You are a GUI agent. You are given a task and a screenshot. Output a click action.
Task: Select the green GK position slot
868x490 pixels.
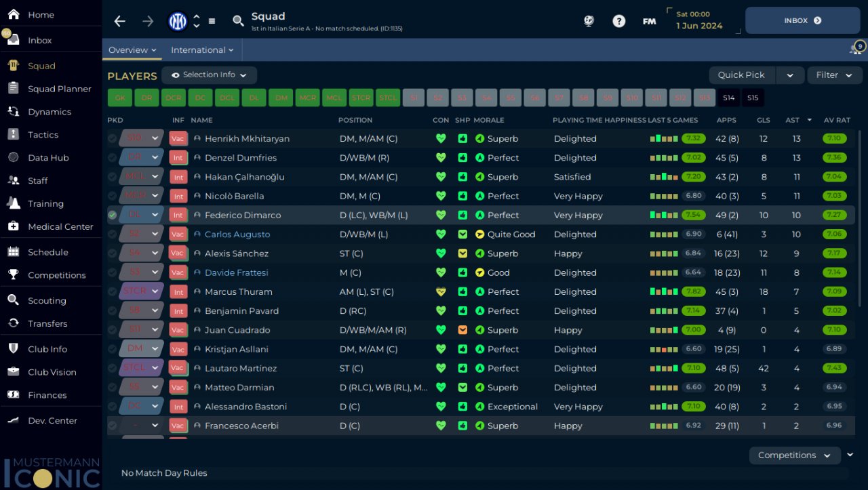coord(119,98)
